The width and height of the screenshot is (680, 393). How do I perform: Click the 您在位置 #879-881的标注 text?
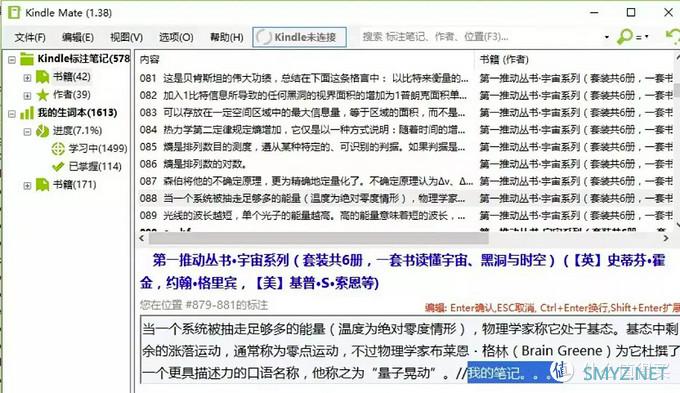[x=204, y=305]
